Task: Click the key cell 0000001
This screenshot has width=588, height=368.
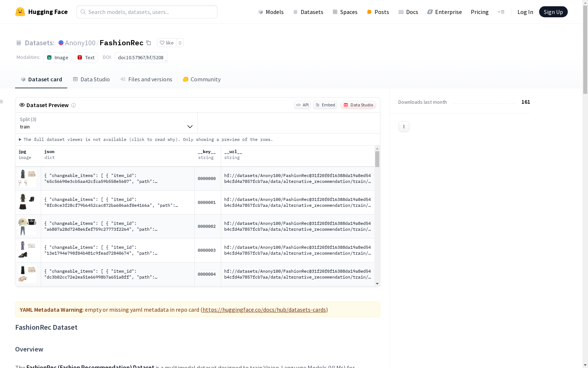Action: pyautogui.click(x=208, y=202)
